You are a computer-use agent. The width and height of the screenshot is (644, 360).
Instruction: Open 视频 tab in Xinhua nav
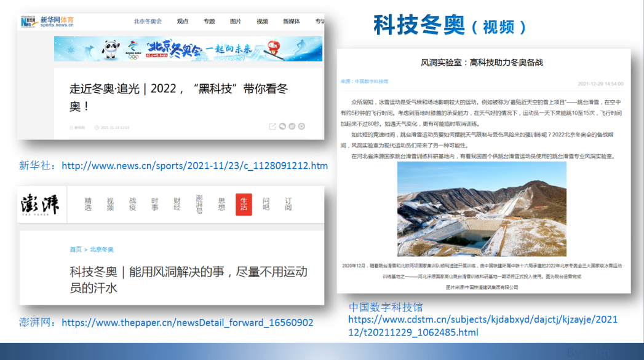(x=262, y=22)
